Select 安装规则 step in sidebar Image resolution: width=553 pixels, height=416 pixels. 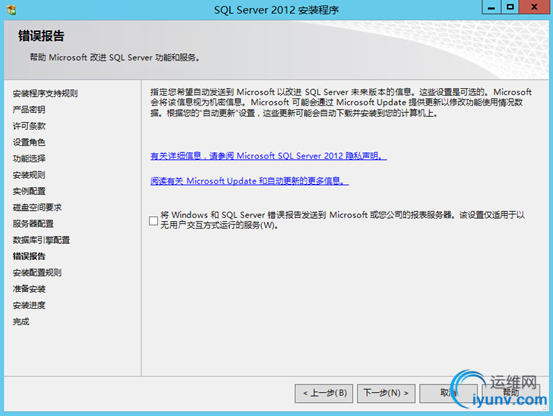click(x=29, y=175)
